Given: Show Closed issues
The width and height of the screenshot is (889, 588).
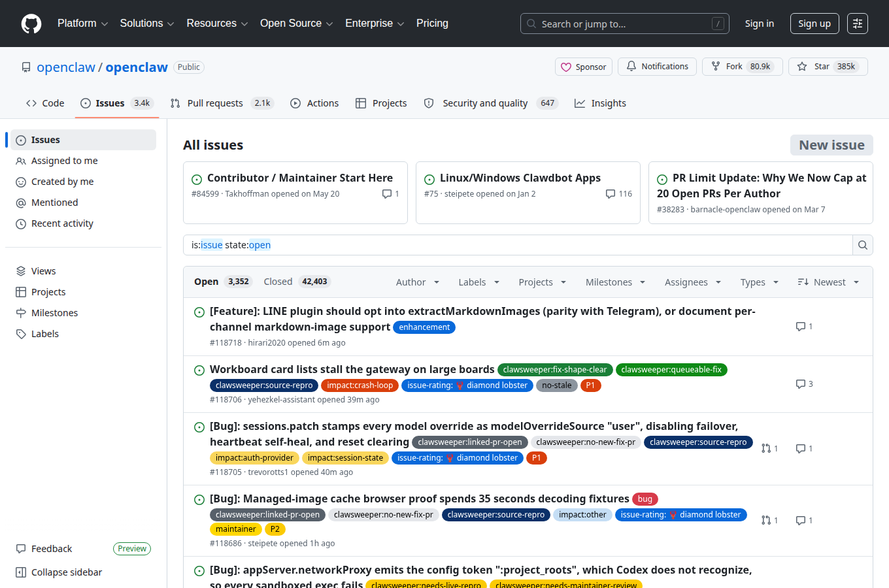Looking at the screenshot, I should [297, 282].
